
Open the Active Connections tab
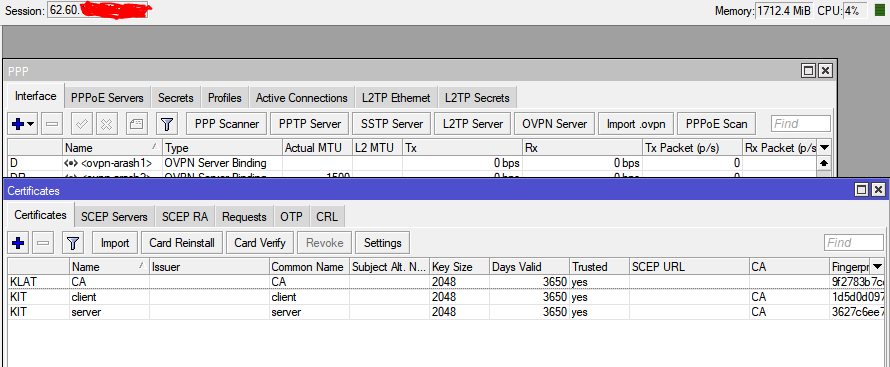tap(301, 98)
